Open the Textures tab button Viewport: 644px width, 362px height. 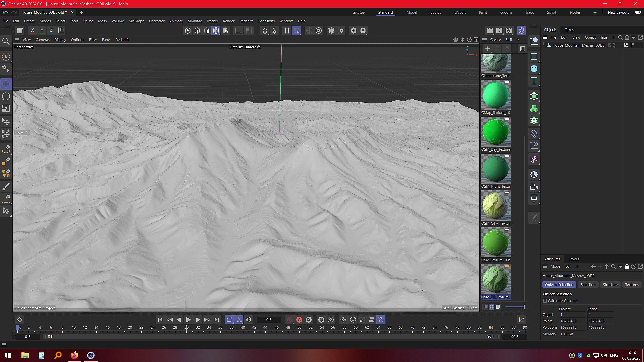(x=632, y=285)
